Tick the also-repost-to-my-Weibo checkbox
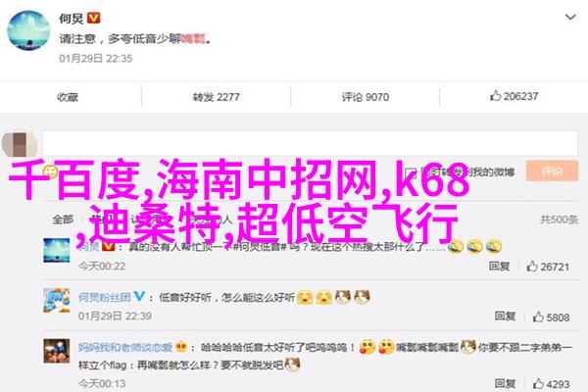 click(x=412, y=172)
